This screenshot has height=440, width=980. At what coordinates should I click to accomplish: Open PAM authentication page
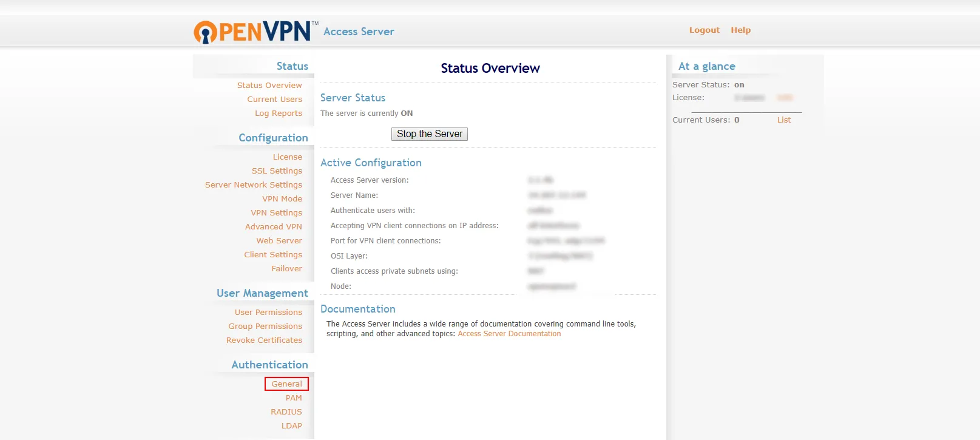coord(294,398)
